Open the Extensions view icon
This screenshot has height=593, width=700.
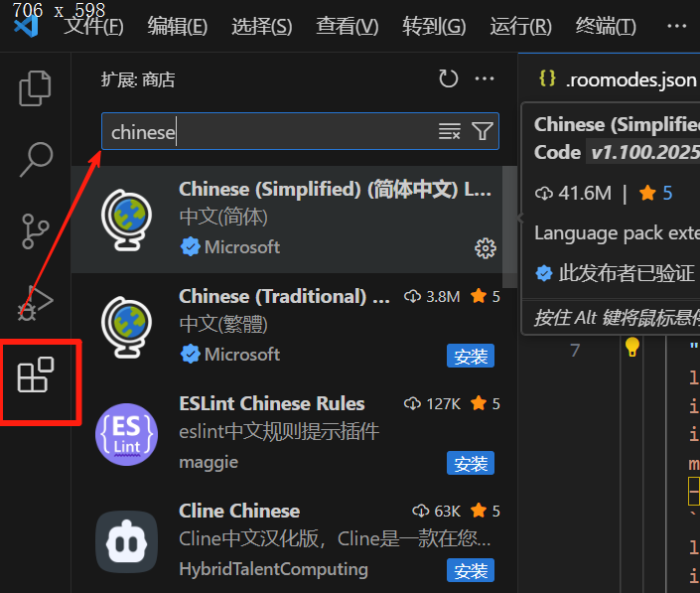pos(36,374)
